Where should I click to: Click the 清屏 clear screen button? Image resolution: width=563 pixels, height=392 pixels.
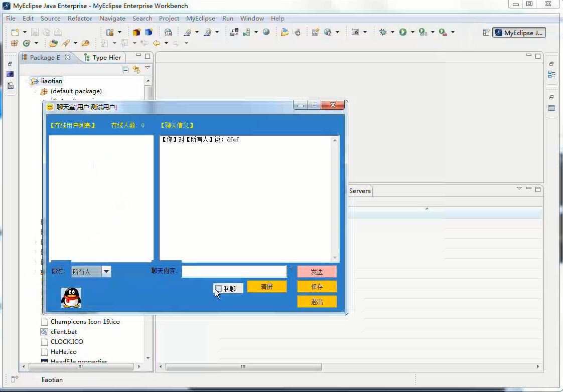point(267,287)
